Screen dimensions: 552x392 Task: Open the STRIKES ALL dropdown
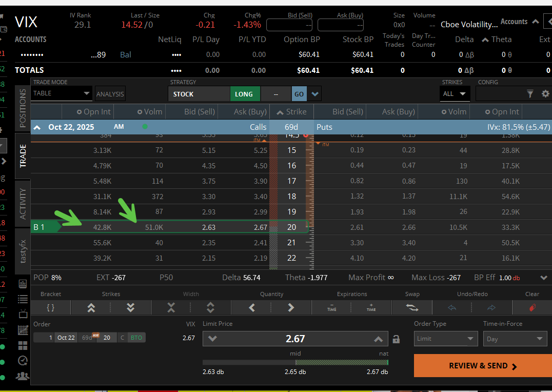pyautogui.click(x=455, y=94)
